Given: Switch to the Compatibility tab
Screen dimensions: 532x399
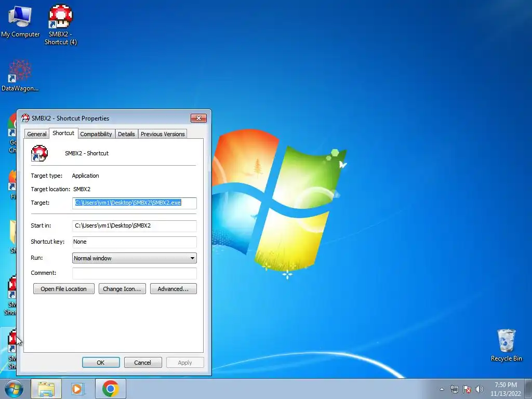Looking at the screenshot, I should (96, 134).
